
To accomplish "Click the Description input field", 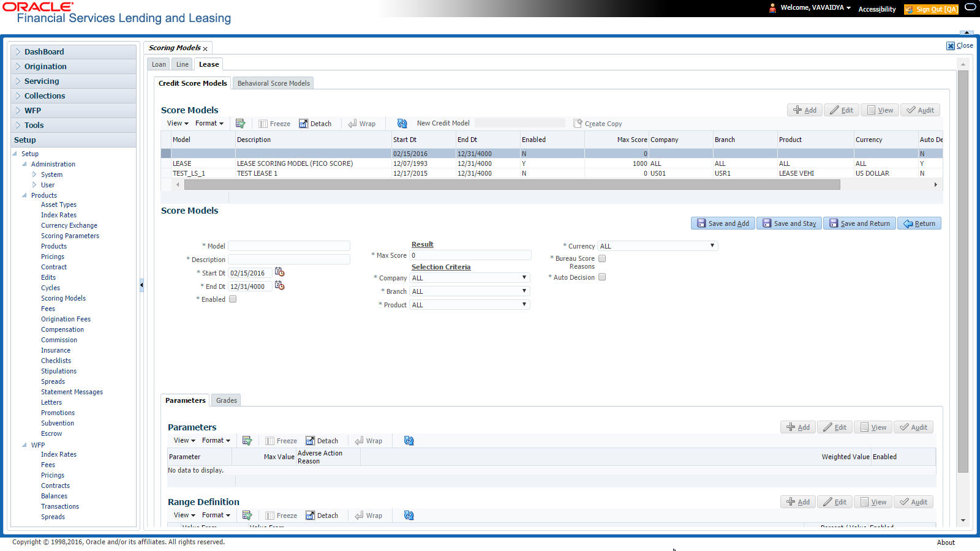I will click(289, 260).
